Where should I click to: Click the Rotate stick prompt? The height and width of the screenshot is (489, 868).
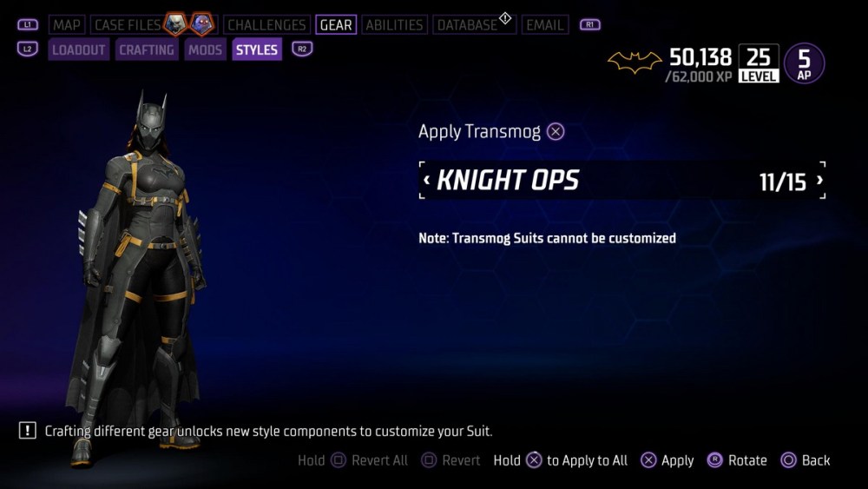coord(737,460)
